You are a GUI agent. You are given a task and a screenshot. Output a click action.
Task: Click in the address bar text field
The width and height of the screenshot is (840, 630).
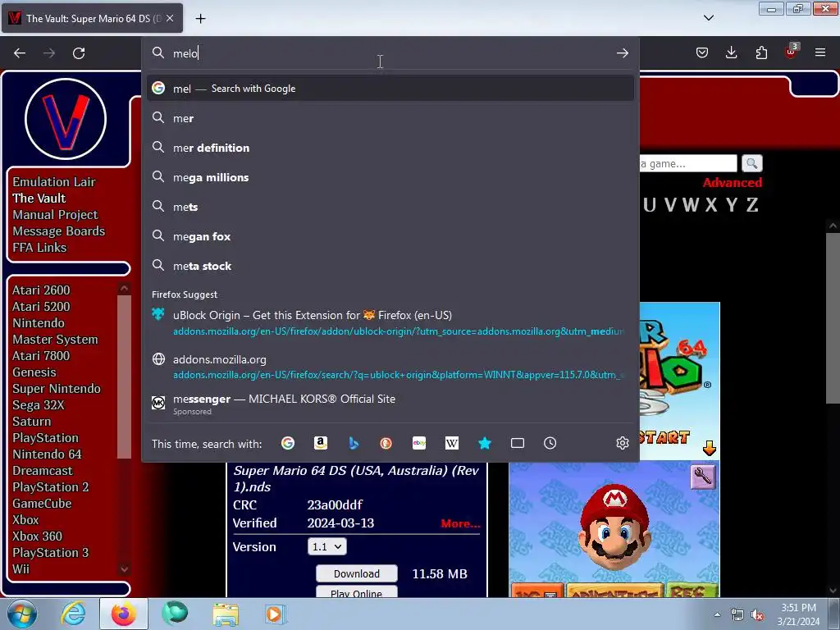pos(391,53)
